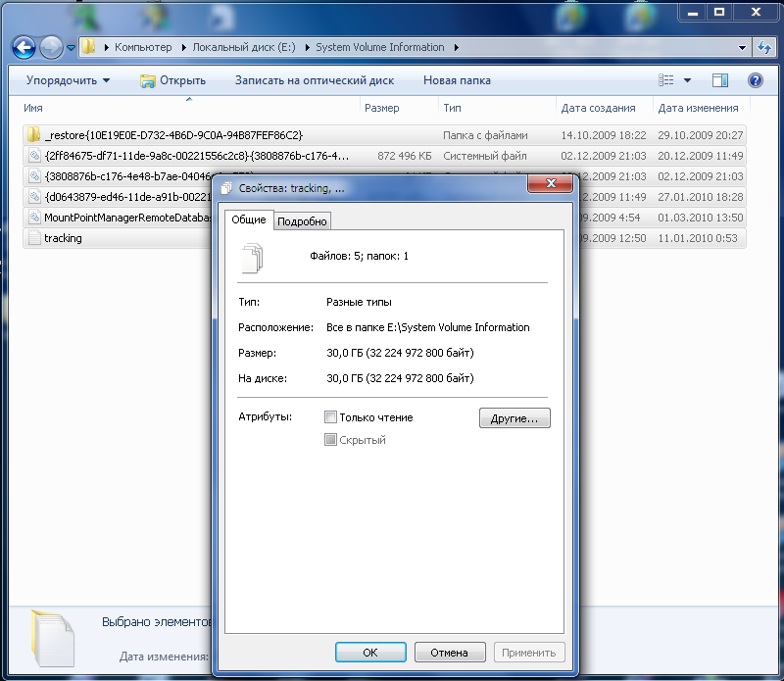The height and width of the screenshot is (681, 784).
Task: Select the {2ff84675-df71-11de...} file name
Action: (x=197, y=156)
